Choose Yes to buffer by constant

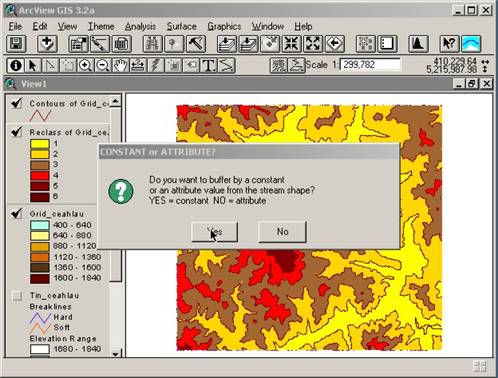(x=214, y=232)
